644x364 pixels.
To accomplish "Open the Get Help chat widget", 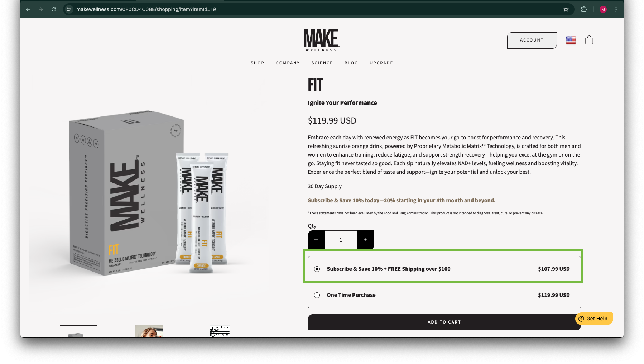I will pyautogui.click(x=594, y=318).
